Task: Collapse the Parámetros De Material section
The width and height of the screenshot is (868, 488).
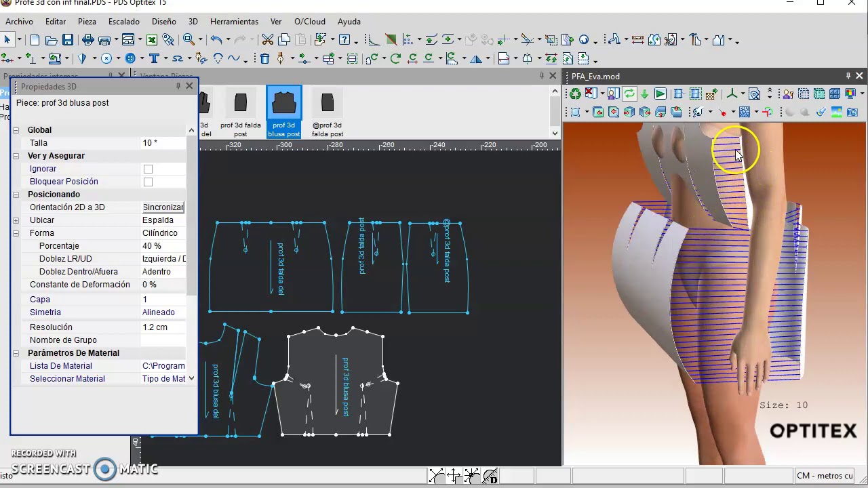Action: tap(16, 353)
